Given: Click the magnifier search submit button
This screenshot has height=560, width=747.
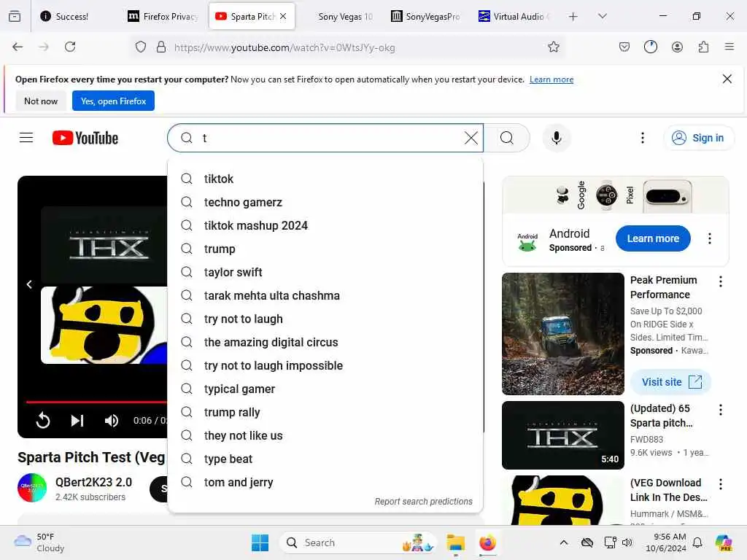Looking at the screenshot, I should pyautogui.click(x=507, y=138).
